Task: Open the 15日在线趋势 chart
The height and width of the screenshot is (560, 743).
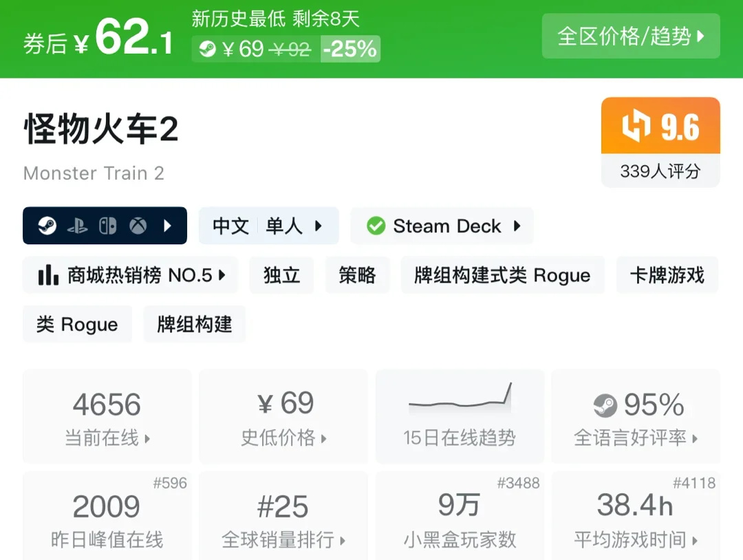Action: pyautogui.click(x=459, y=416)
